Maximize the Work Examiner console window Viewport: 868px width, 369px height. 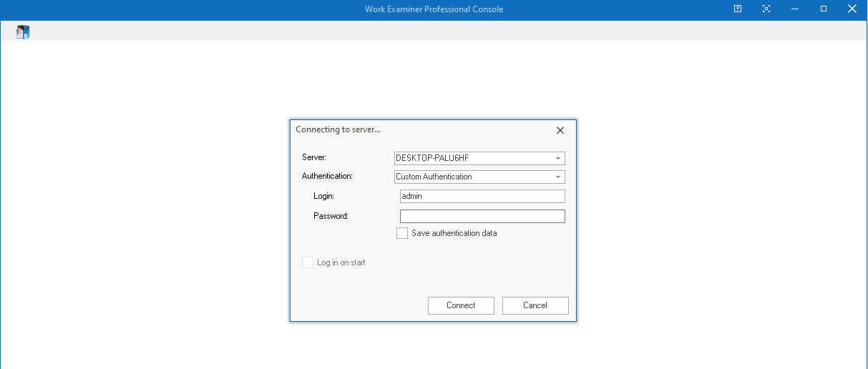(824, 9)
